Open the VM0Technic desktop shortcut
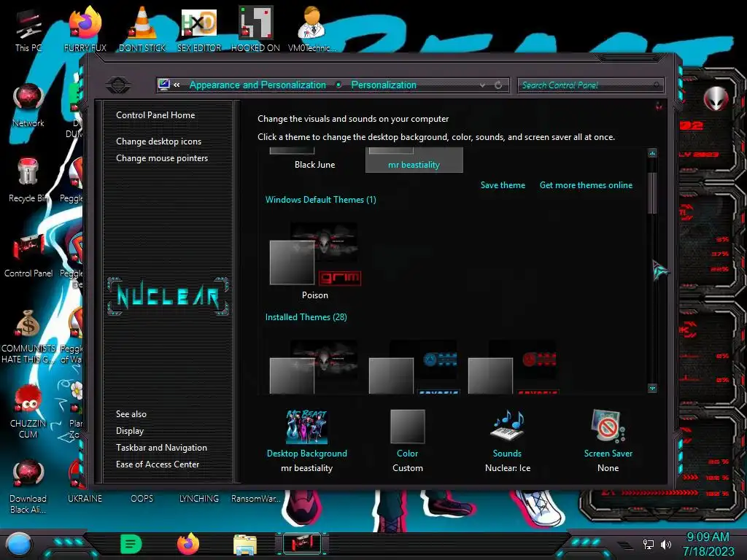 (311, 29)
